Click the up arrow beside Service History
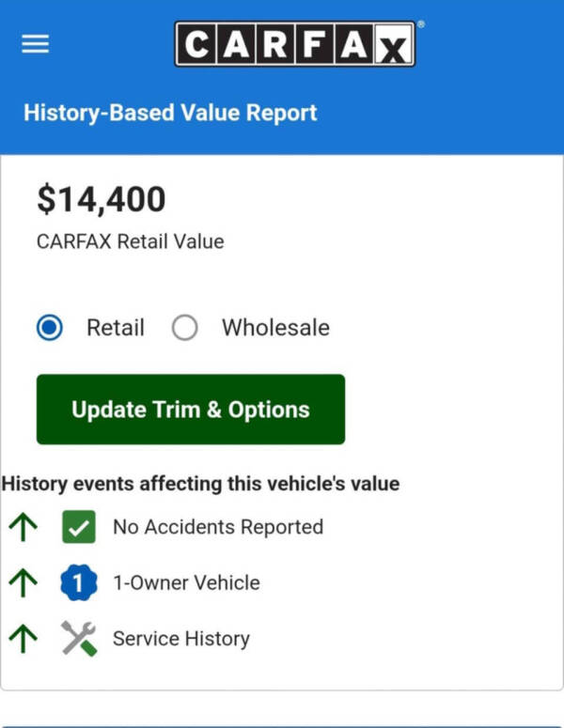The height and width of the screenshot is (728, 564). tap(23, 639)
